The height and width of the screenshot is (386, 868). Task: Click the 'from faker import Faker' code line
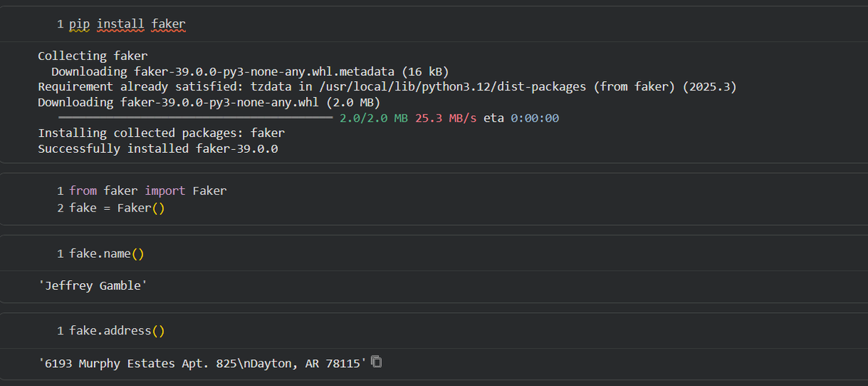click(148, 191)
